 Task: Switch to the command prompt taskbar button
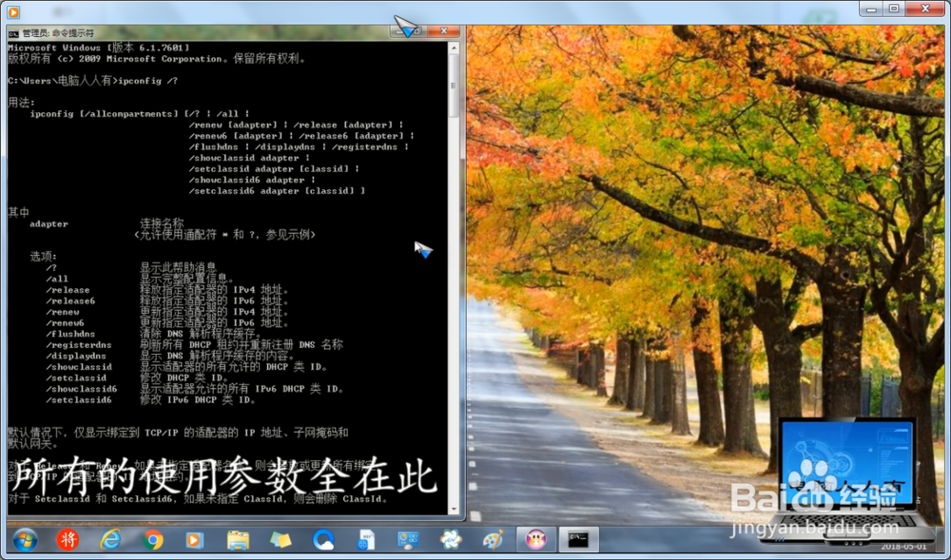point(578,539)
